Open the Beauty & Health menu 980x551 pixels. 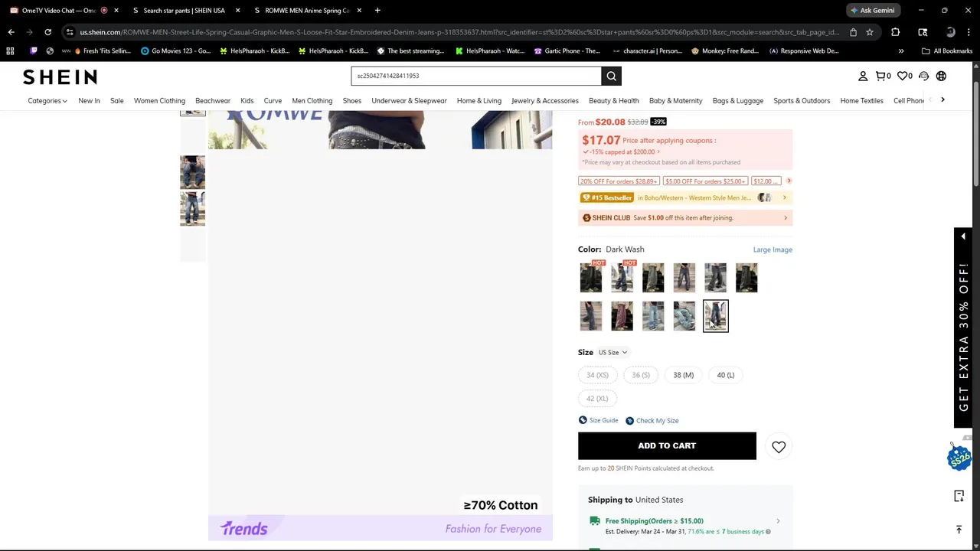click(x=613, y=100)
